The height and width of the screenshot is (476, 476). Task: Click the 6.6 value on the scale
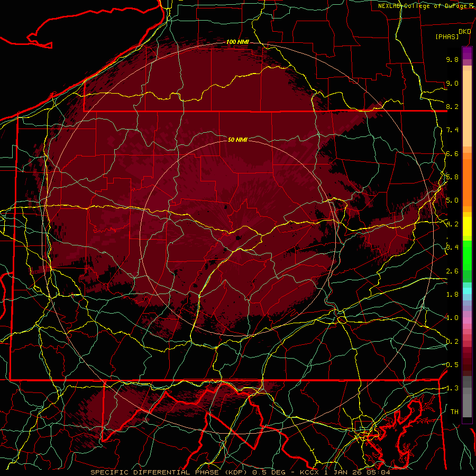tap(452, 153)
